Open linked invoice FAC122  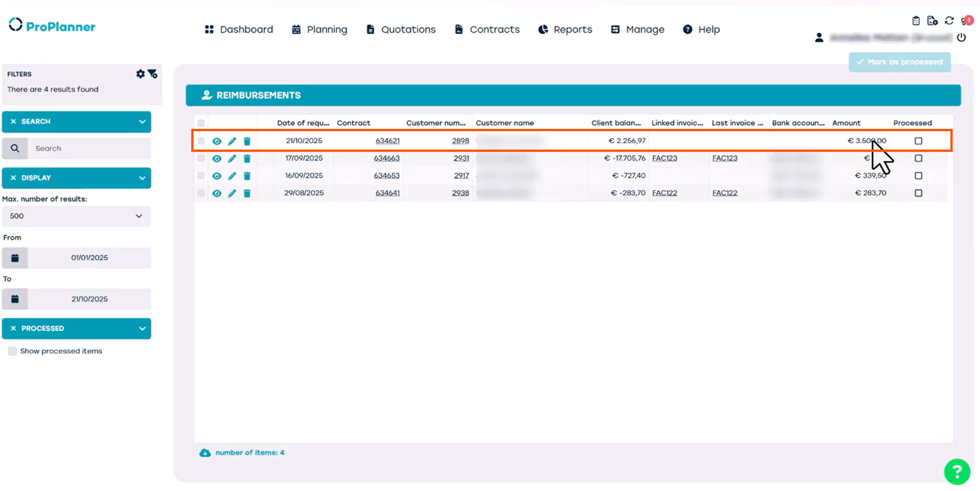pyautogui.click(x=664, y=193)
